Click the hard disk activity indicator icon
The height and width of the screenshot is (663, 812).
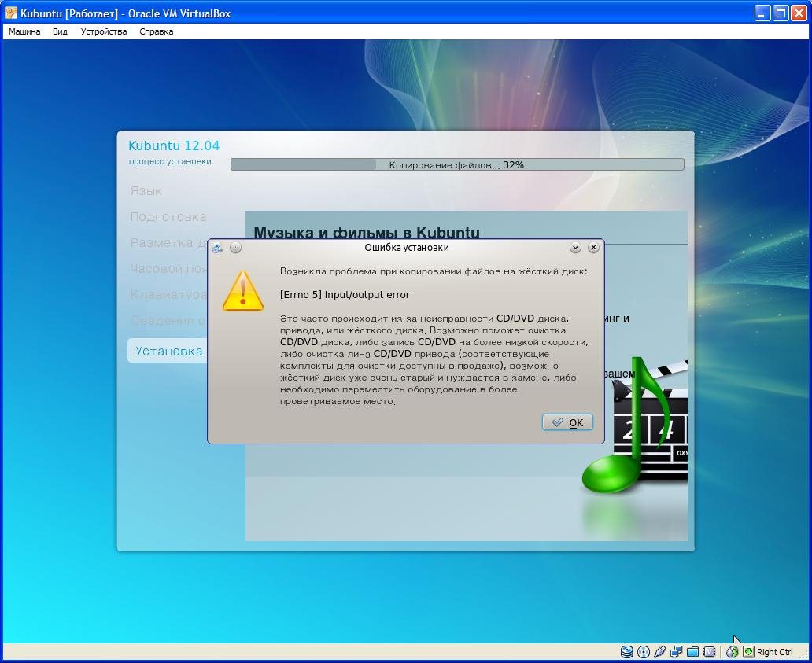pyautogui.click(x=627, y=652)
